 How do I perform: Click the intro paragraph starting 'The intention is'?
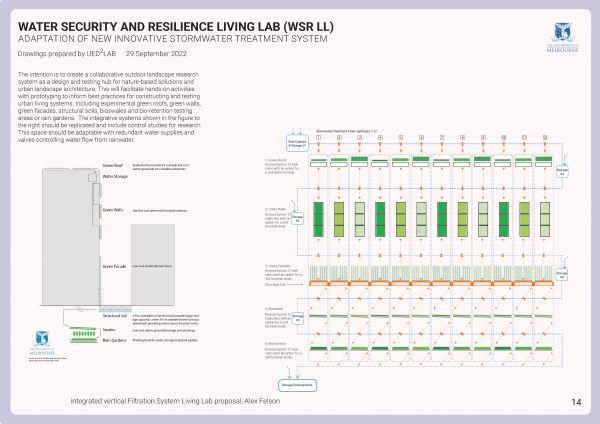[109, 107]
